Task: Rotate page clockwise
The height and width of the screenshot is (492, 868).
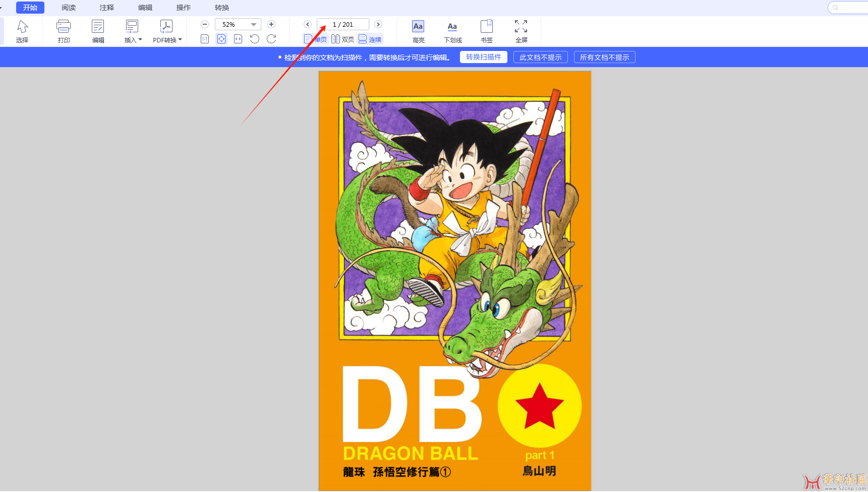Action: [271, 39]
